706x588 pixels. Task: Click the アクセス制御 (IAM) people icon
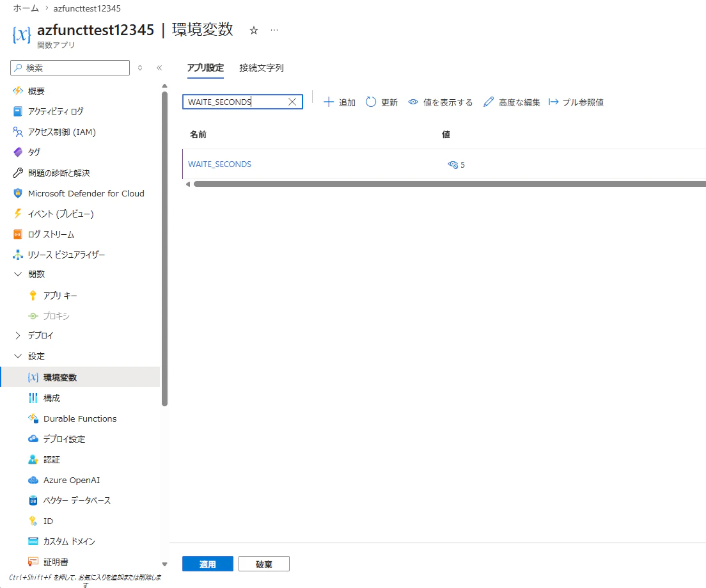[x=17, y=132]
